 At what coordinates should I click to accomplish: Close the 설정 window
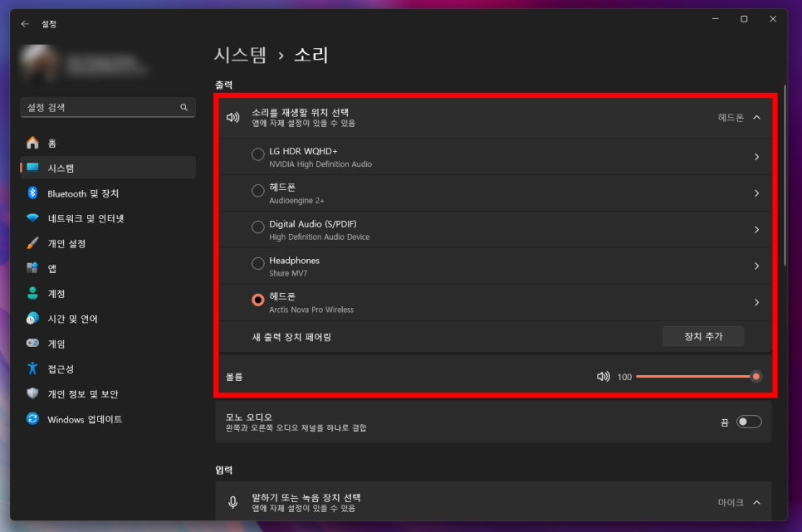[773, 19]
